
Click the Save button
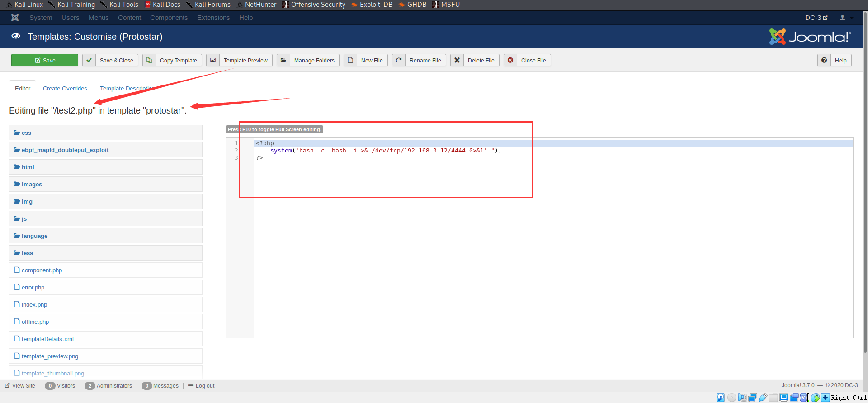(45, 60)
